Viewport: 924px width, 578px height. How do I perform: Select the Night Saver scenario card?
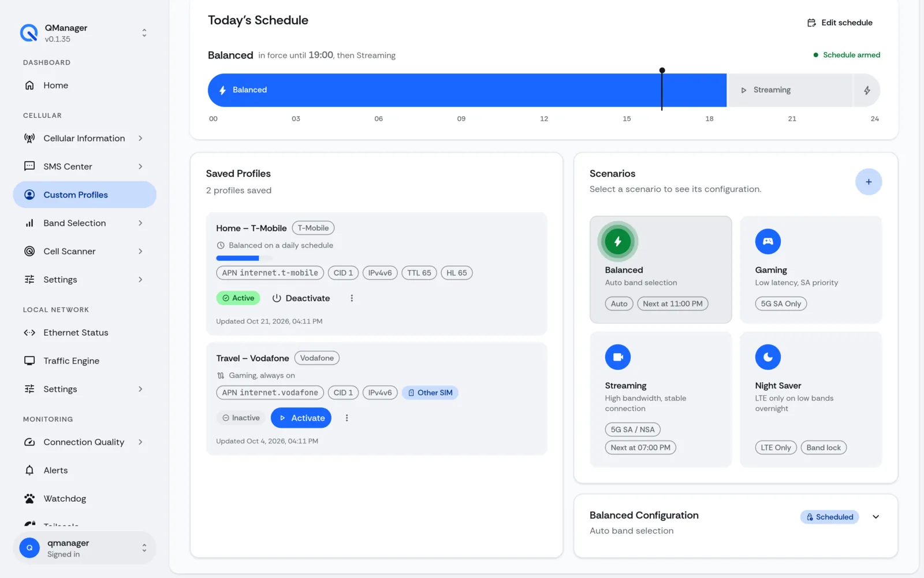coord(811,399)
